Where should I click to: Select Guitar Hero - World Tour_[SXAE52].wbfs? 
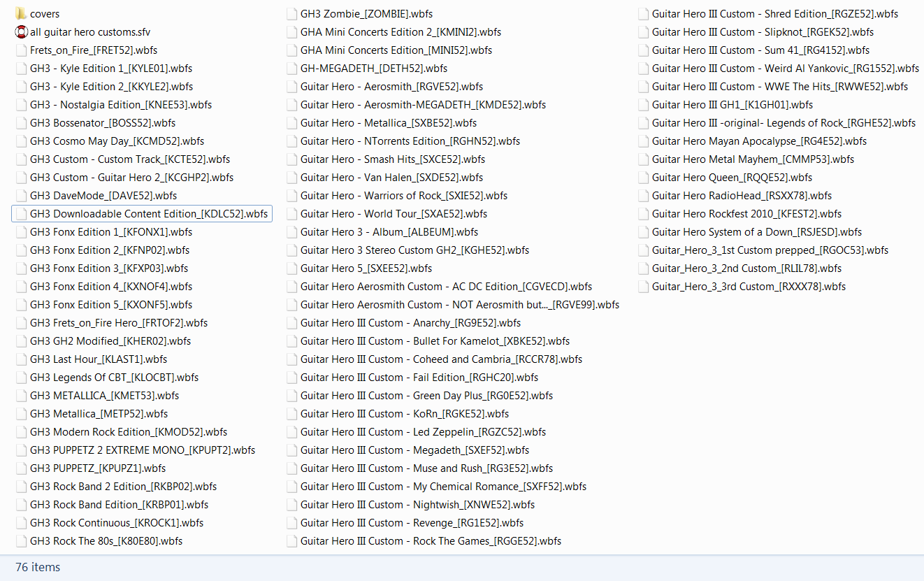click(394, 214)
